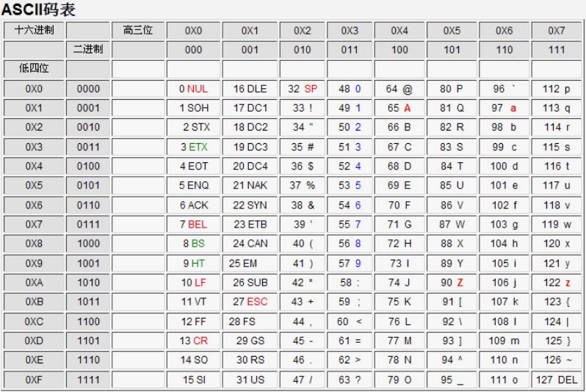Click the cell '37 %'
Viewport: 586px width, 392px height.
coord(302,185)
